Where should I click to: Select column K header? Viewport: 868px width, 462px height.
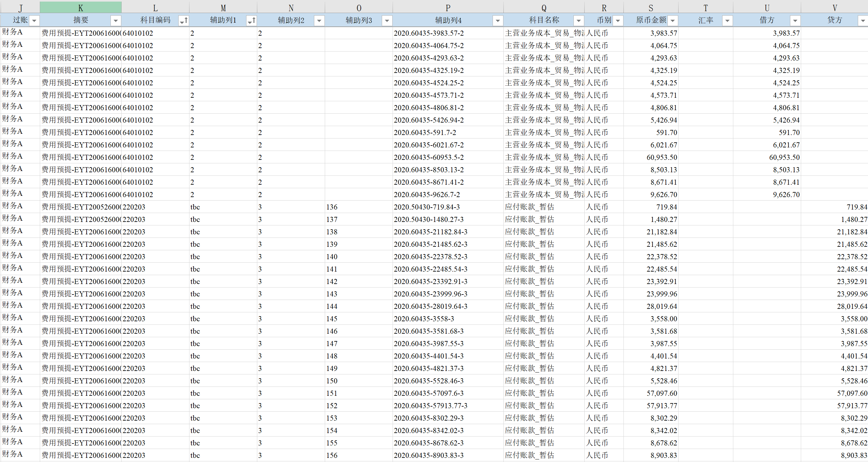click(81, 7)
